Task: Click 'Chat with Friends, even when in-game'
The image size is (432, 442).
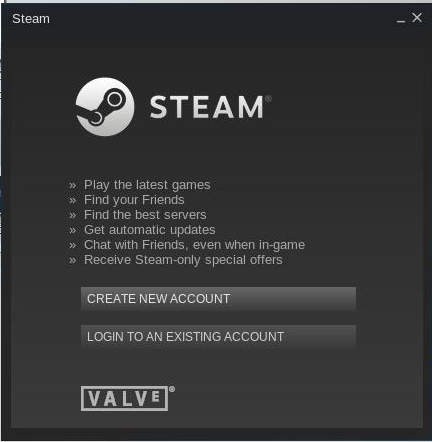Action: (194, 245)
